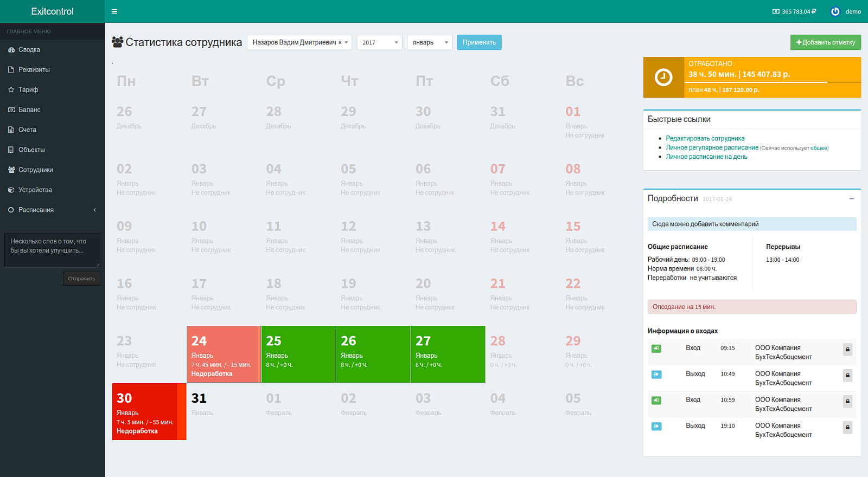Click blue exit icon at 19:10
The image size is (868, 477).
(x=656, y=427)
